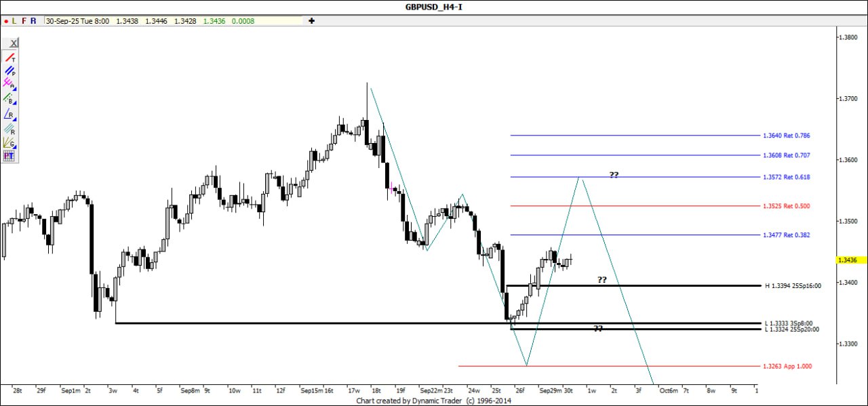
Task: Click the H 1.3394 horizontal level label
Action: [x=793, y=286]
